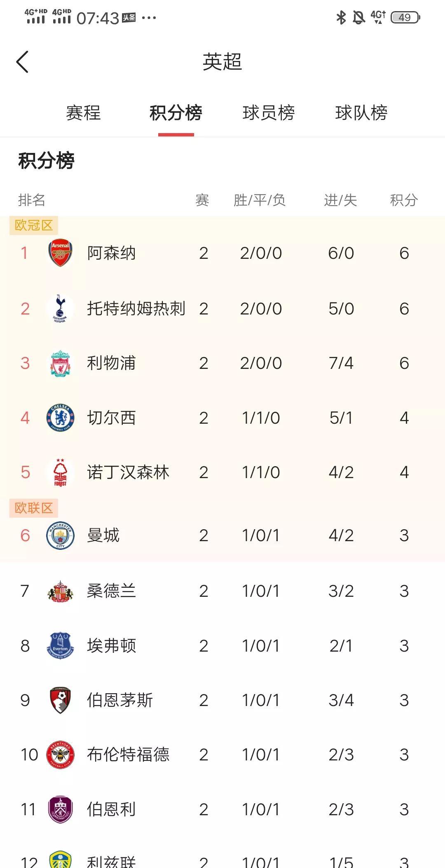Tap the Nottingham Forest crest
This screenshot has width=445, height=868.
[x=60, y=472]
